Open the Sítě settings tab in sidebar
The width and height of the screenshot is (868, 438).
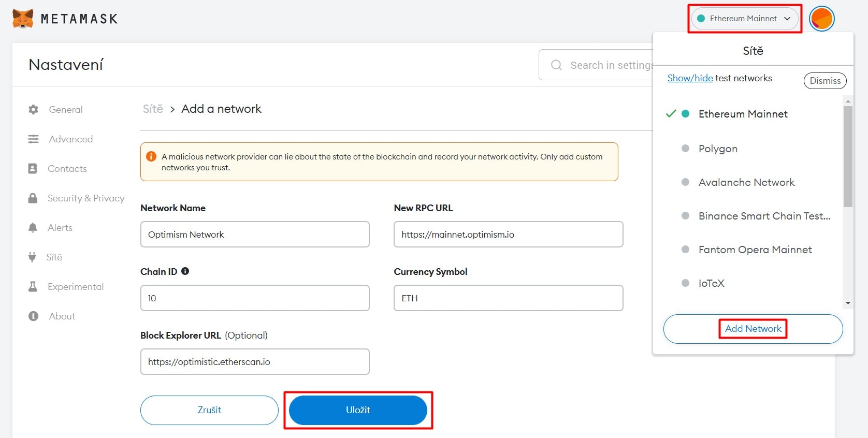click(x=54, y=257)
